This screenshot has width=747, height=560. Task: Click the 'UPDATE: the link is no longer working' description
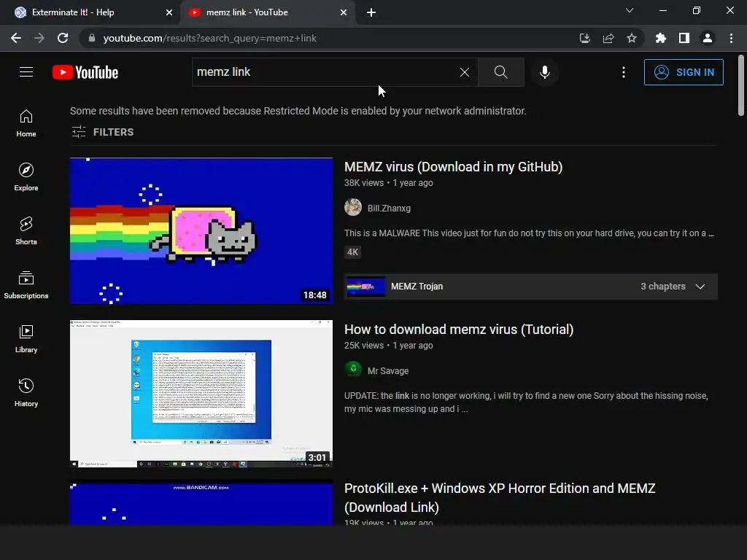pyautogui.click(x=526, y=402)
